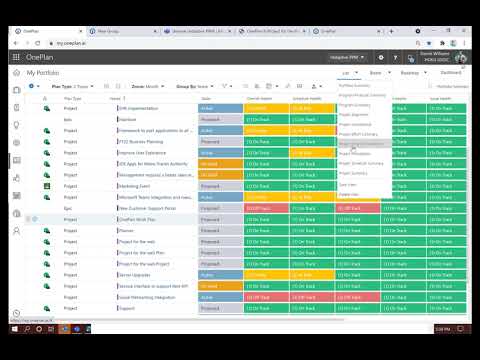This screenshot has width=480, height=360.
Task: Click the Issue Health column header
Action: [x=440, y=98]
